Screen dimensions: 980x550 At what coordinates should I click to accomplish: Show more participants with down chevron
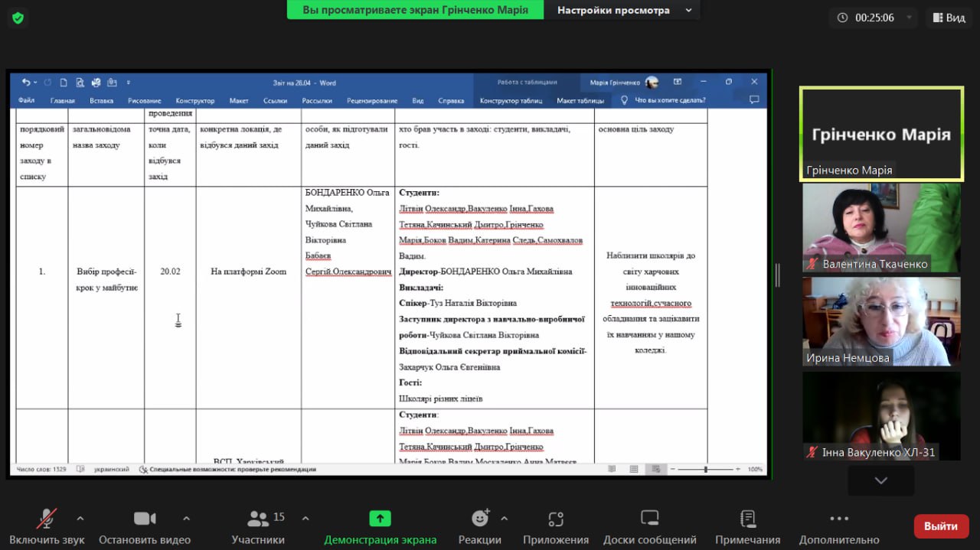[880, 480]
